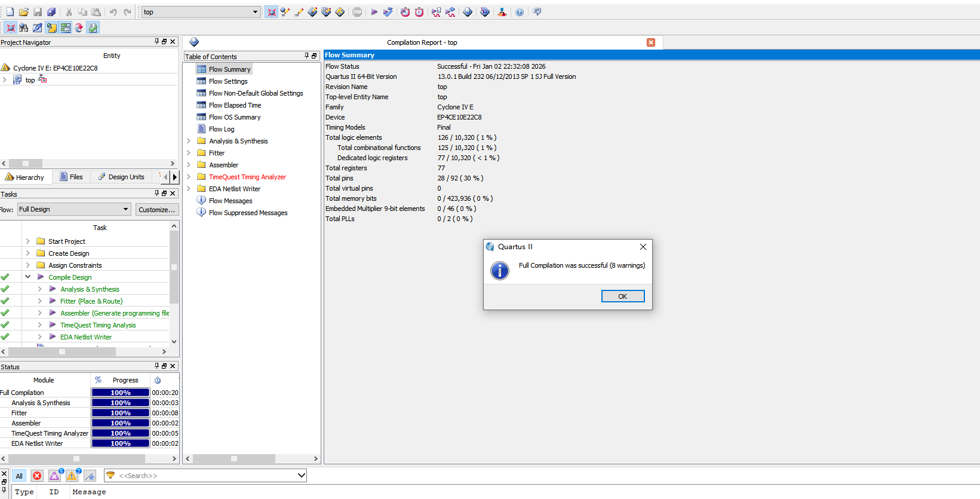Click the funnel icon in the message search box
The height and width of the screenshot is (499, 980).
(110, 476)
